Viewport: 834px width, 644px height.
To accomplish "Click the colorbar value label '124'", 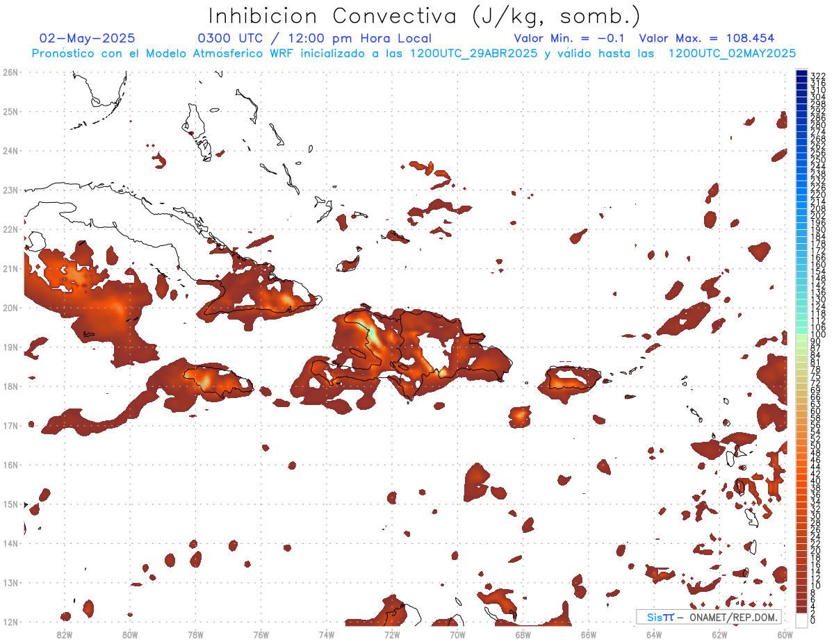I will coord(818,306).
